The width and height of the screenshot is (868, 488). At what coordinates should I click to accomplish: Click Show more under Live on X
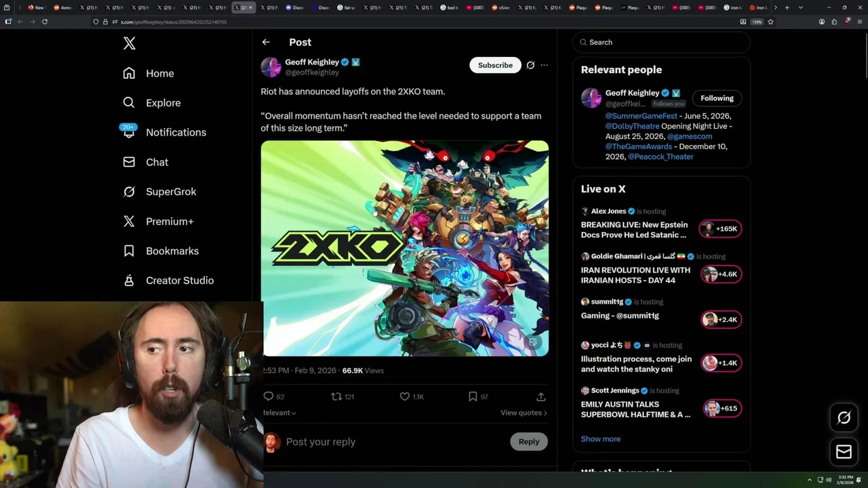[x=600, y=439]
